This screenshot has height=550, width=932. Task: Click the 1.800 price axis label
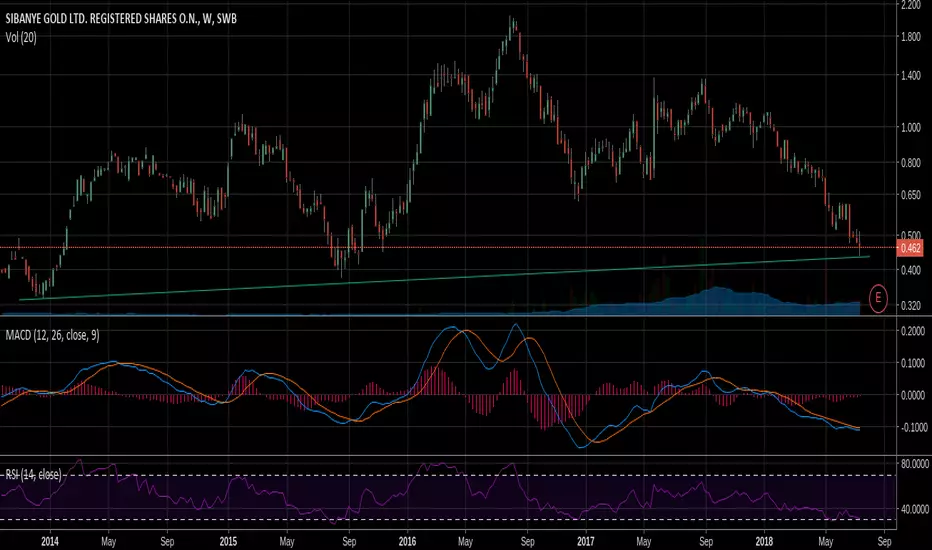pos(911,37)
